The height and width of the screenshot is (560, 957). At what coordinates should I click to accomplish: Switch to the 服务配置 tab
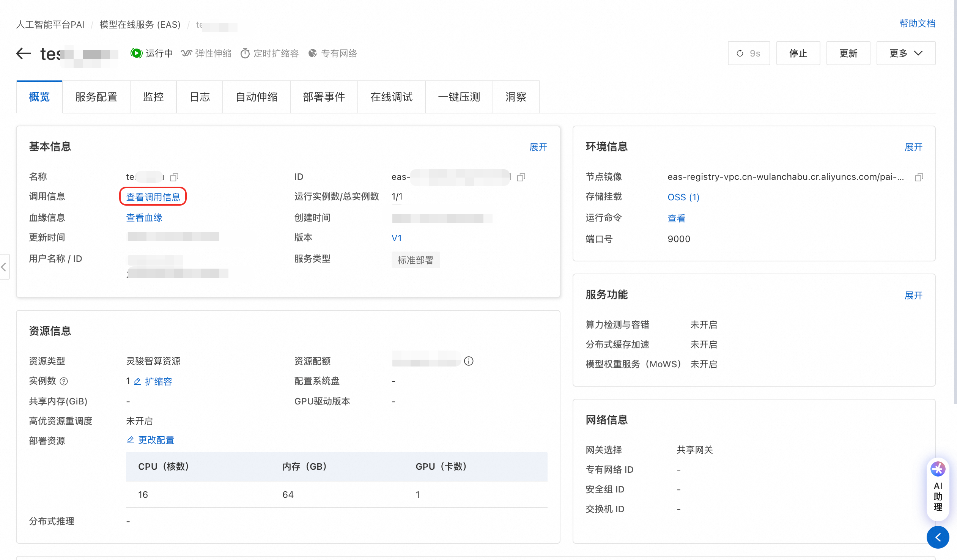[x=96, y=97]
